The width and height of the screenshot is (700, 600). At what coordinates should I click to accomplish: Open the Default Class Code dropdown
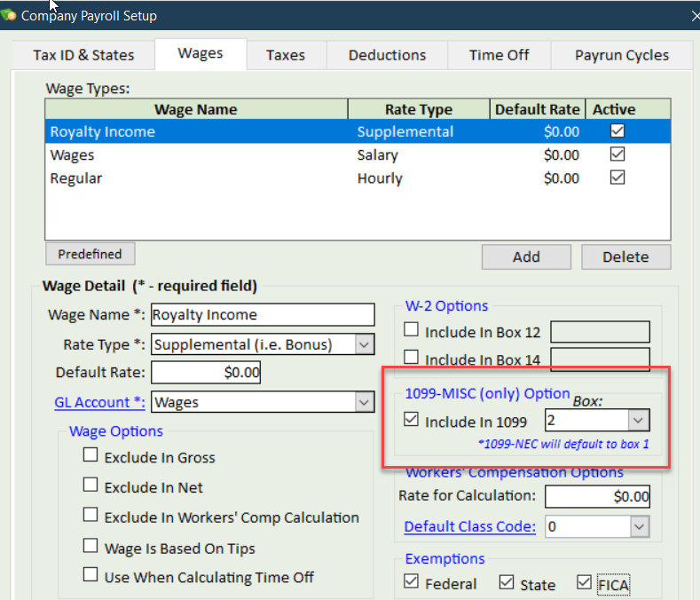[639, 526]
